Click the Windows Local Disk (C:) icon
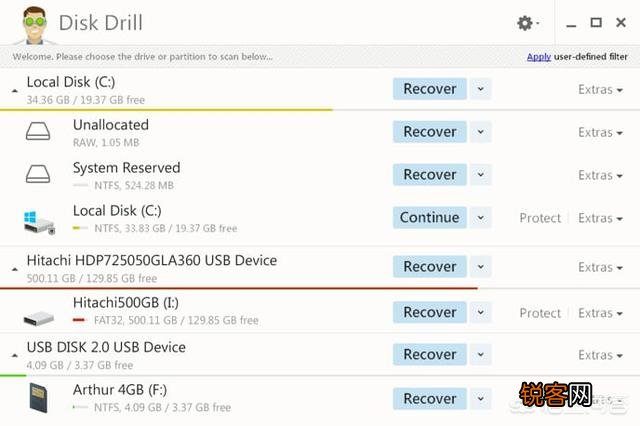Viewport: 640px width, 426px height. (39, 222)
